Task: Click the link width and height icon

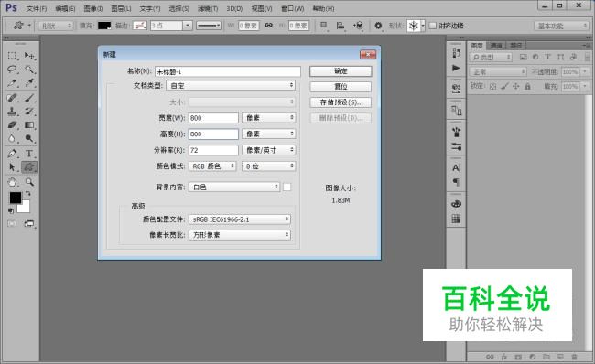Action: (268, 25)
